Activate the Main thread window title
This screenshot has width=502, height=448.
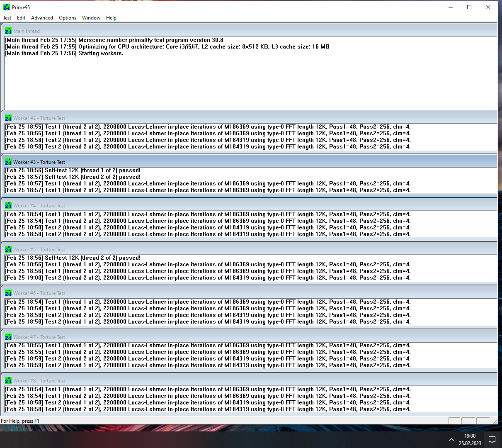pyautogui.click(x=27, y=31)
